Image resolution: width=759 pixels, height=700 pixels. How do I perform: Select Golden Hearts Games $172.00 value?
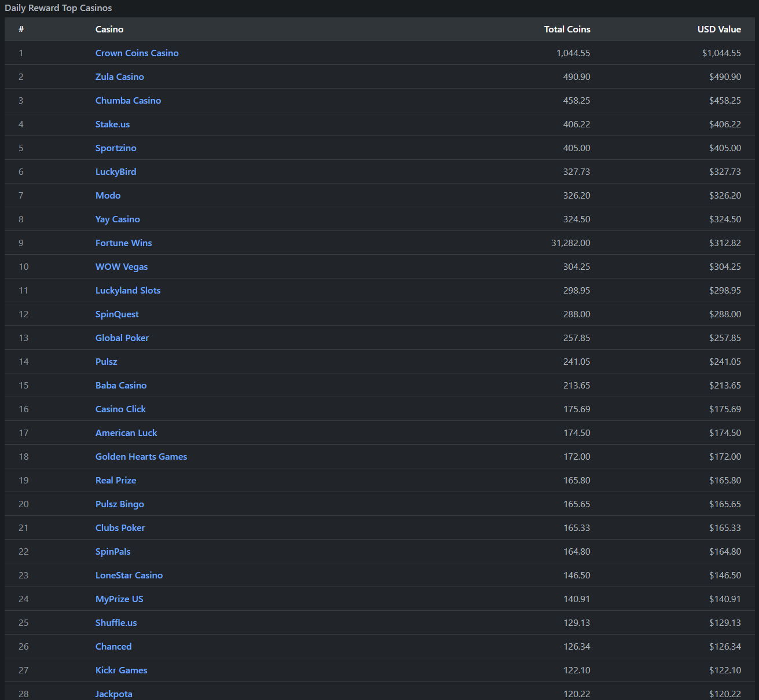(725, 456)
